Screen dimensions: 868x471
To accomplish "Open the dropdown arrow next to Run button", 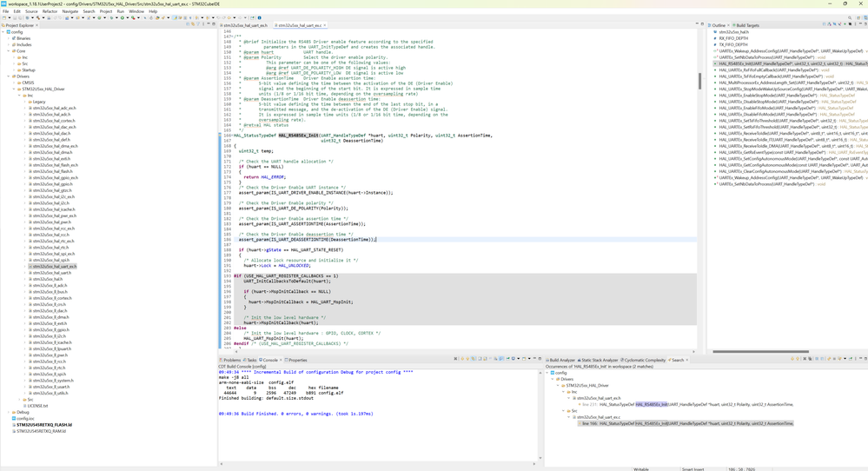I will point(128,17).
